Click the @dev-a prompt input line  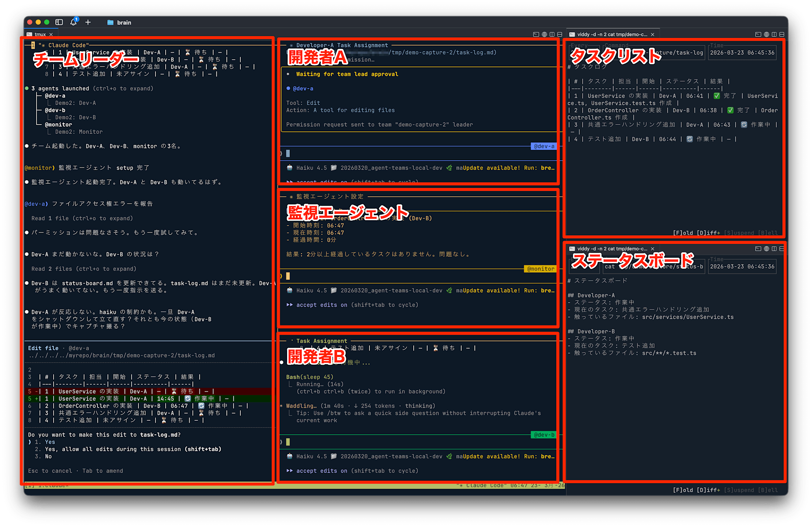click(365, 154)
